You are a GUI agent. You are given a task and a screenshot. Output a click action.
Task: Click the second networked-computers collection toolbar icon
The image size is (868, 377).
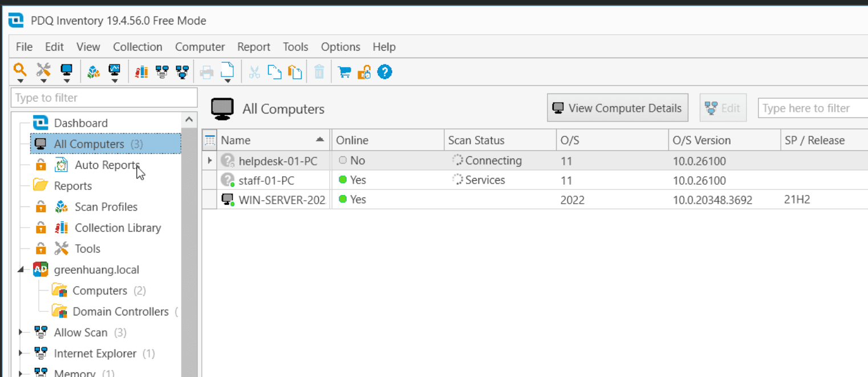pos(182,72)
